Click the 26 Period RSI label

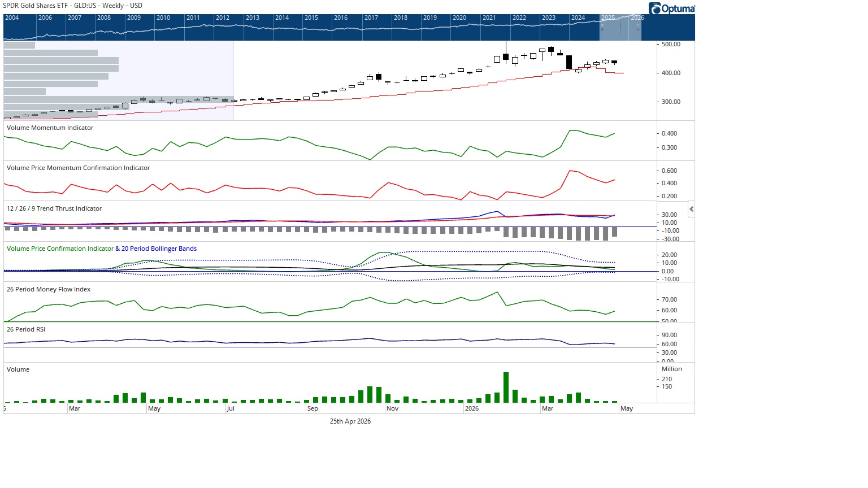26,329
